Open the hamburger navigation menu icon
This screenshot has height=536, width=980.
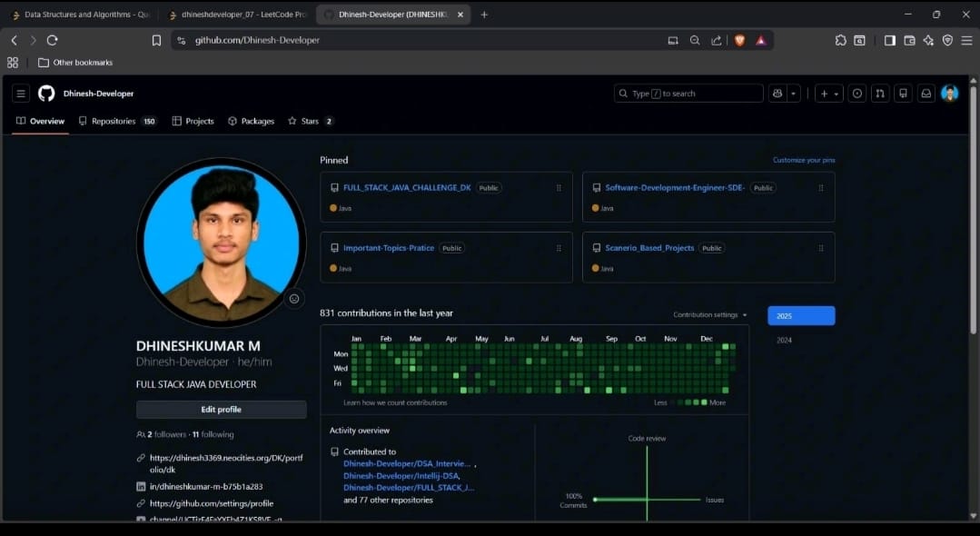(20, 93)
